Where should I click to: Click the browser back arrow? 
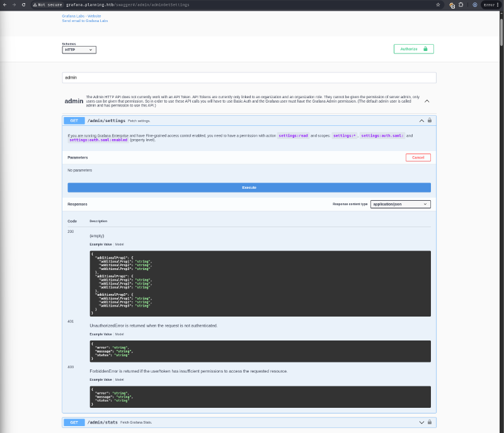point(5,4)
